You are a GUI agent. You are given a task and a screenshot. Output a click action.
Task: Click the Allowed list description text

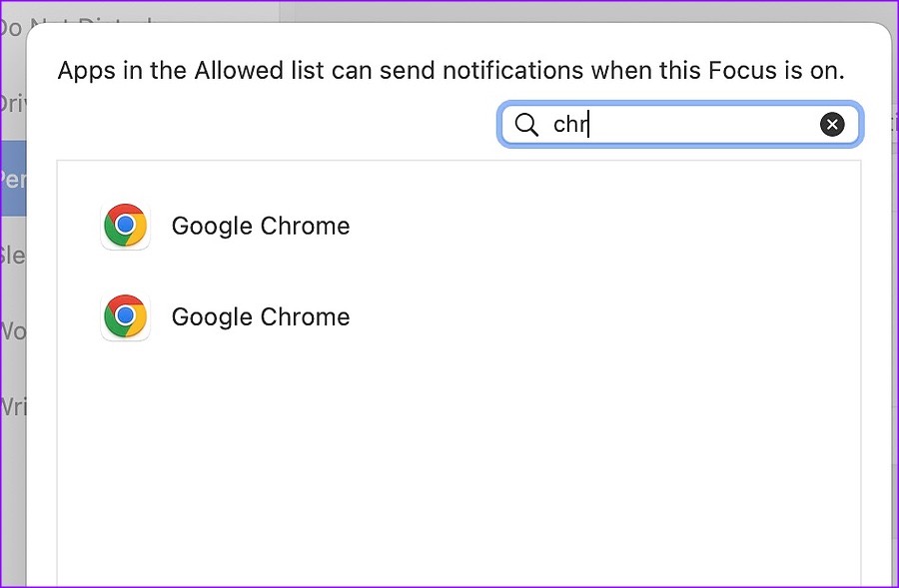pos(451,71)
